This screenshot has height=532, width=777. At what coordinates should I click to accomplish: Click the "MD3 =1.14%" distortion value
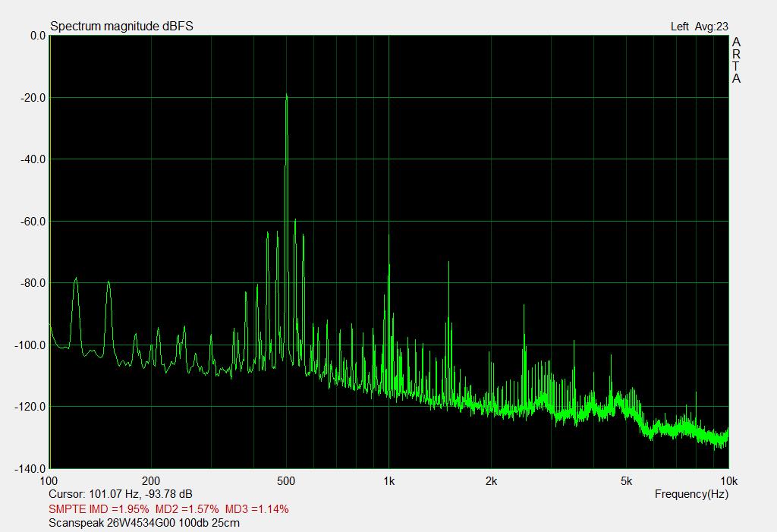[x=256, y=508]
